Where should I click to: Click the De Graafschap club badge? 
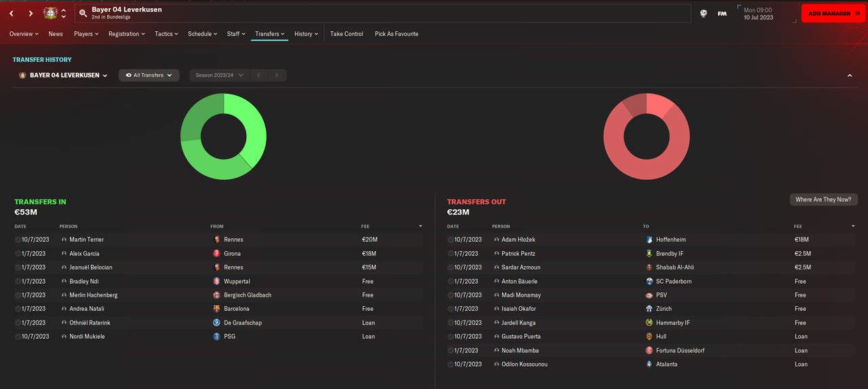pos(217,323)
